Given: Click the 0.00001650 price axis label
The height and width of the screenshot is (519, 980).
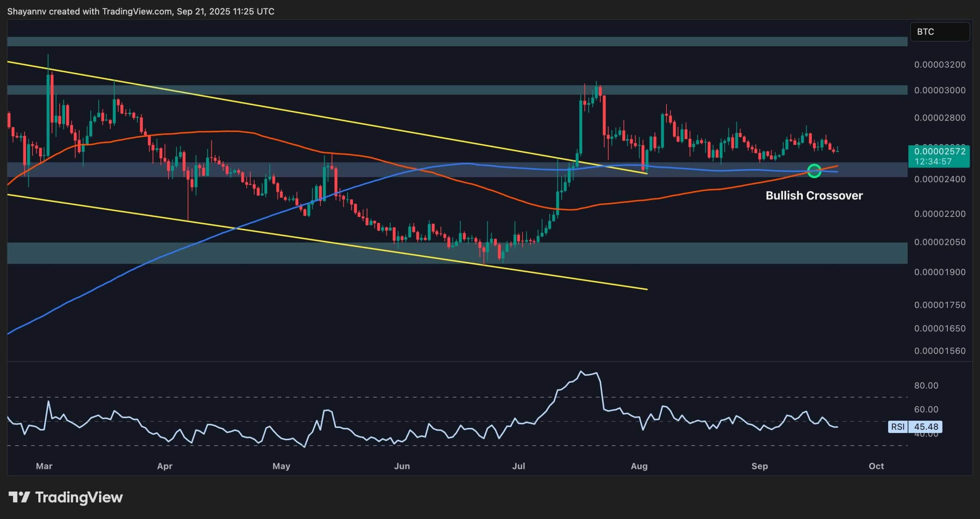Looking at the screenshot, I should click(x=939, y=329).
